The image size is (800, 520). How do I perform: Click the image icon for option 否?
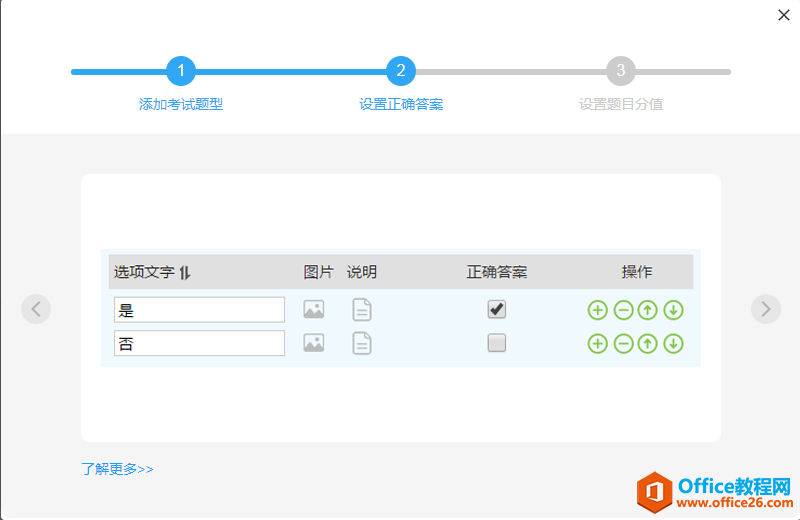pyautogui.click(x=314, y=343)
